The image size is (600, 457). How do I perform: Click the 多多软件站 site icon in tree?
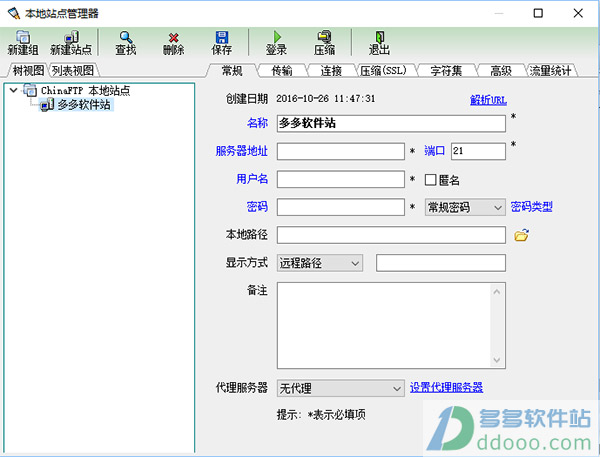pos(47,105)
